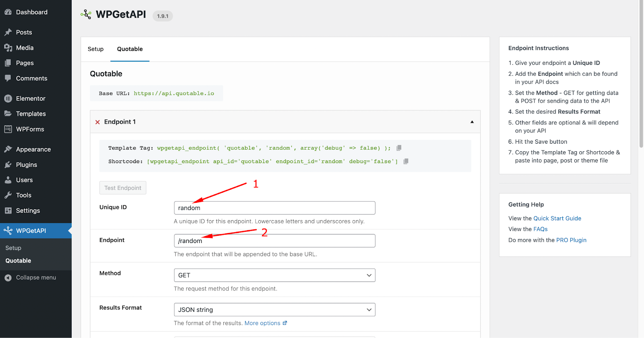This screenshot has height=338, width=644.
Task: Click the Collapse menu arrow icon
Action: pos(8,278)
